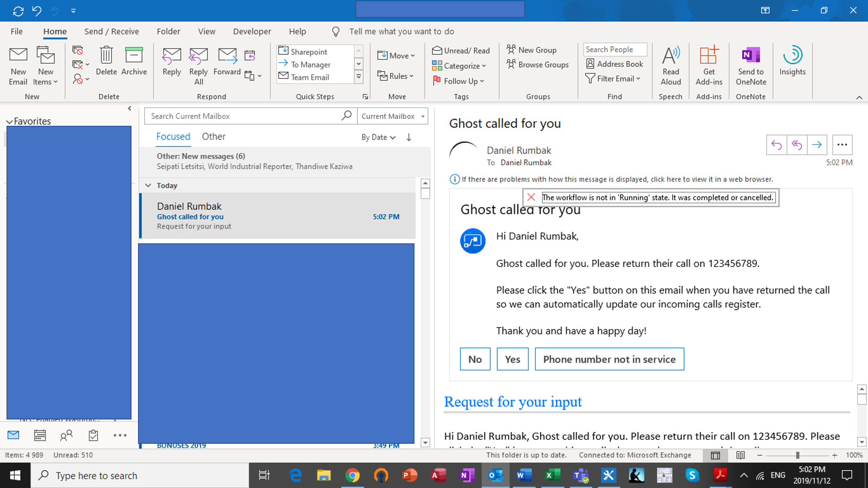Click the Yes response button
The height and width of the screenshot is (488, 868).
point(513,359)
